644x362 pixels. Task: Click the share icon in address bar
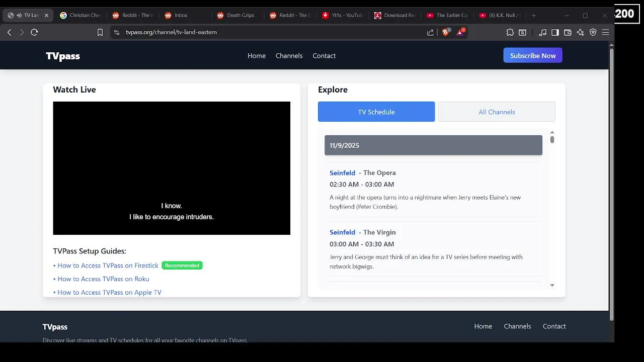point(430,32)
